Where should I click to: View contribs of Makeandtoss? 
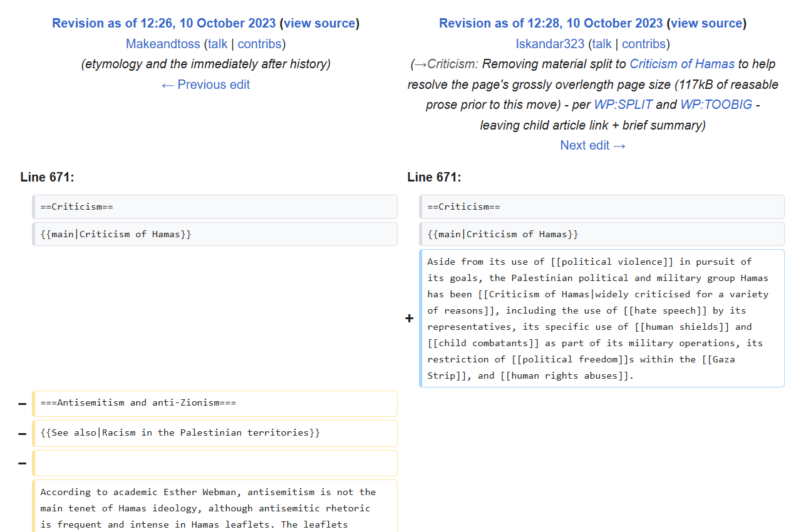click(x=259, y=44)
